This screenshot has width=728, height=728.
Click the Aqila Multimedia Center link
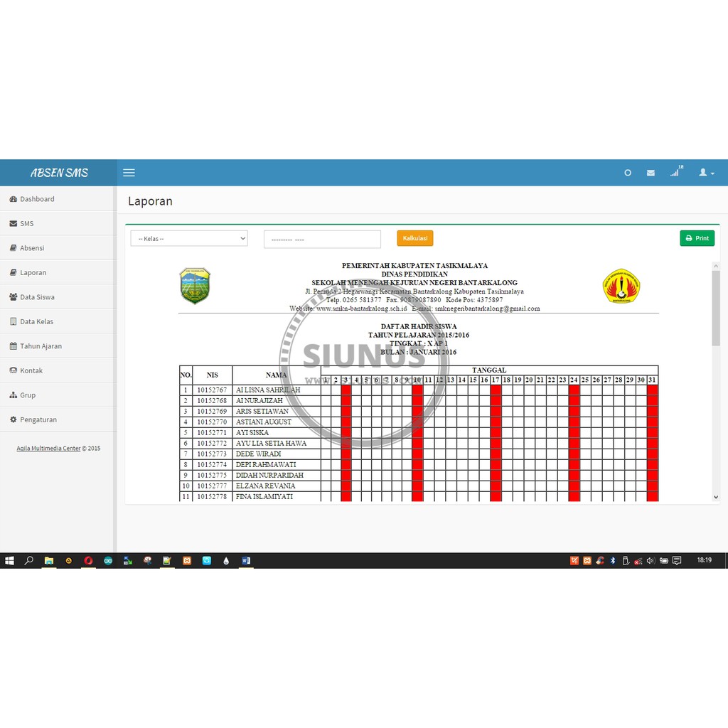[x=48, y=449]
